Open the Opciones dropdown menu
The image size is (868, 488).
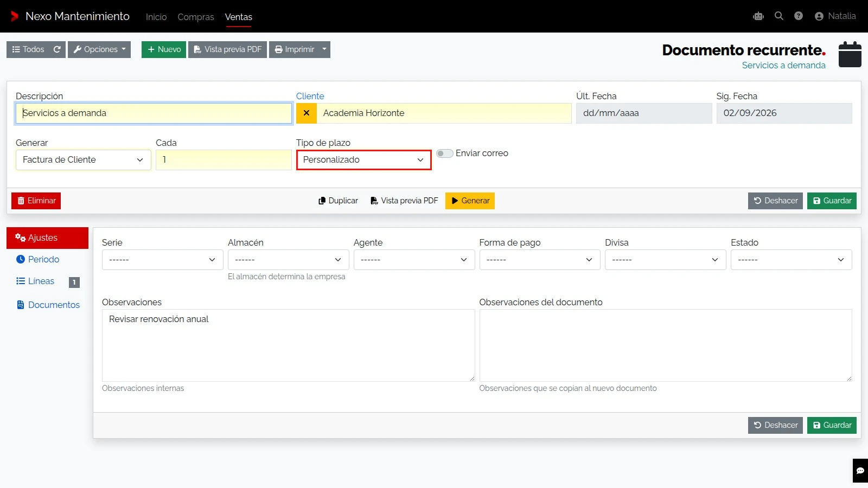point(99,49)
